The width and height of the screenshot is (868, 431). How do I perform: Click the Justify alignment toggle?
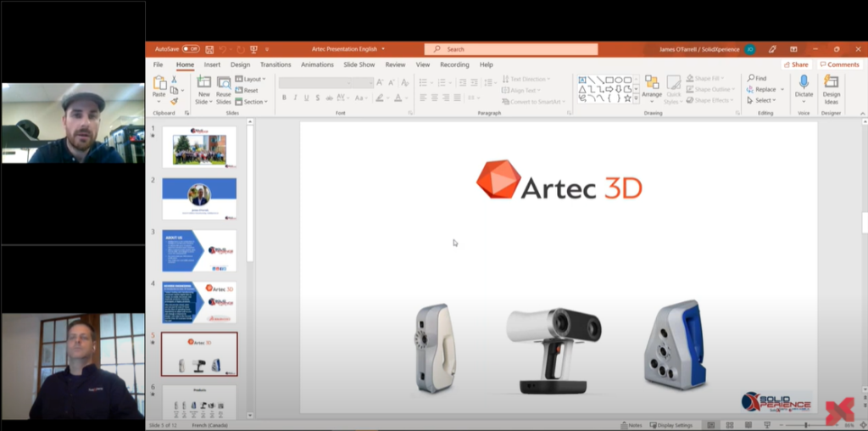457,98
